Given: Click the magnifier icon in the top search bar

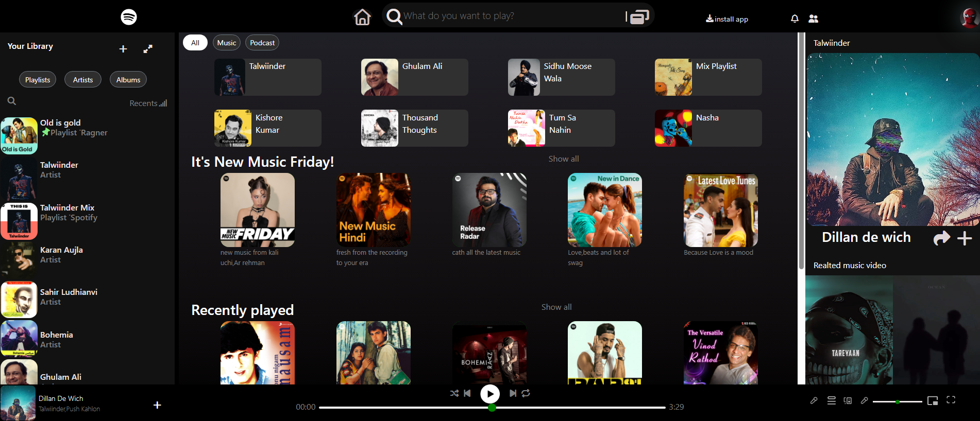Looking at the screenshot, I should (394, 16).
